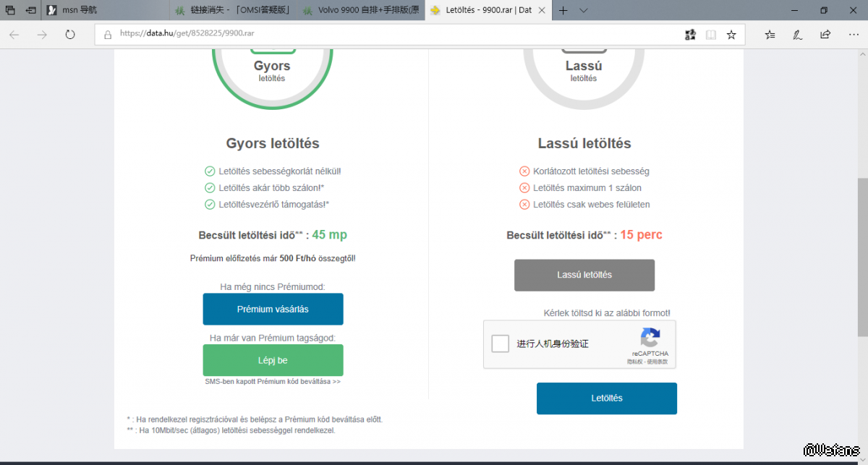This screenshot has height=465, width=868.
Task: Click the grey Lassú letöltés button
Action: pyautogui.click(x=584, y=275)
